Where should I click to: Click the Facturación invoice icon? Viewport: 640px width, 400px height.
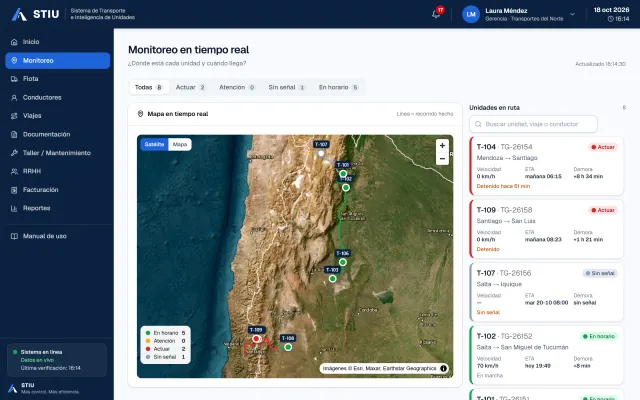[x=14, y=190]
